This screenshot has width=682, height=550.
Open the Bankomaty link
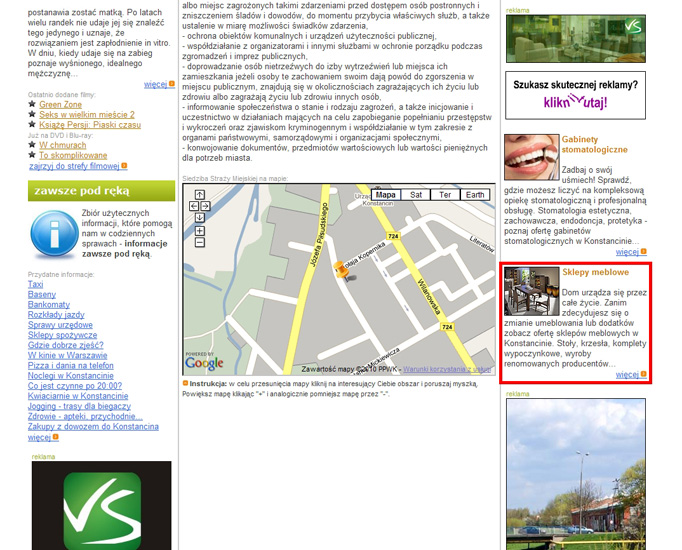49,305
